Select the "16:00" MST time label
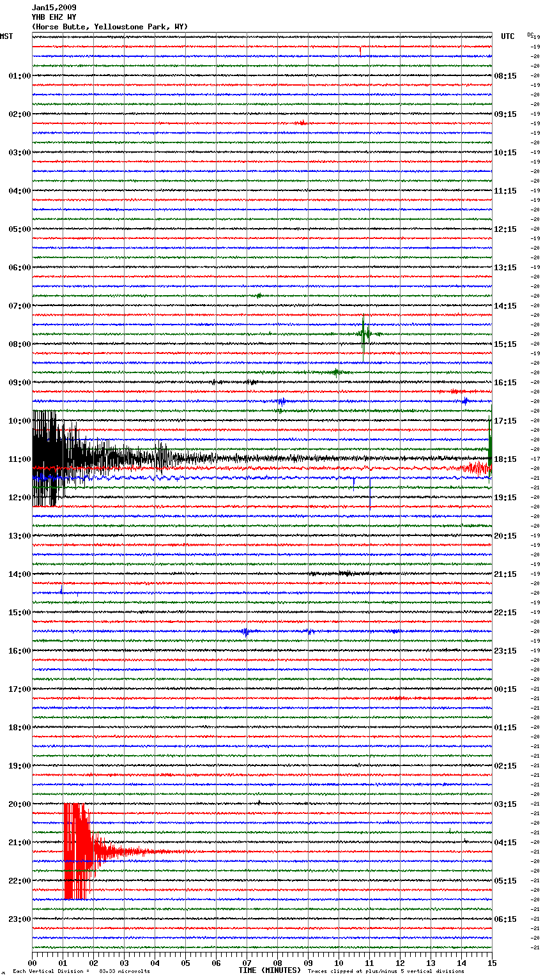This screenshot has height=980, width=543. tap(20, 651)
